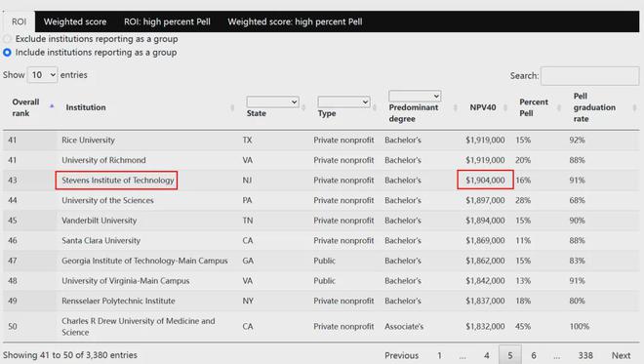Click the Previous page button

coord(401,355)
